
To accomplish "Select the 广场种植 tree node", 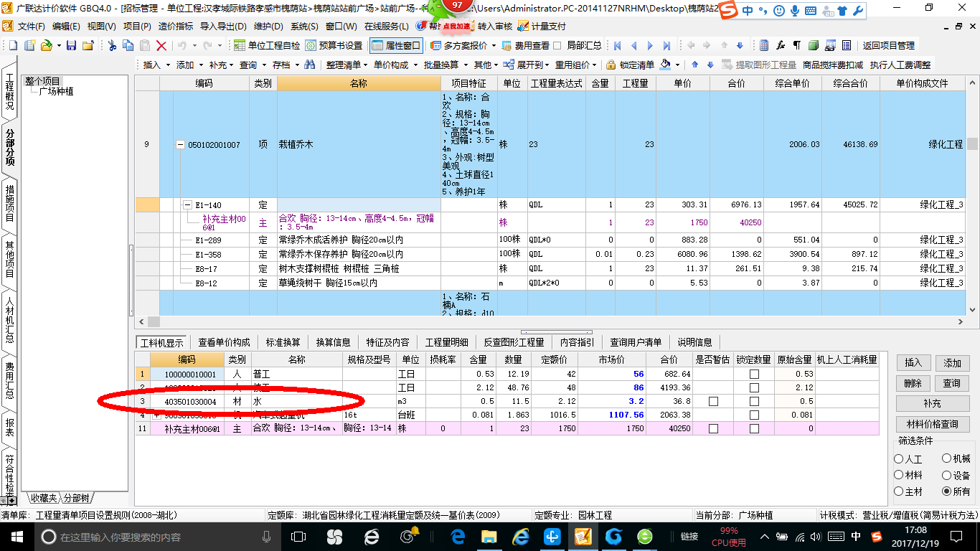I will tap(56, 91).
